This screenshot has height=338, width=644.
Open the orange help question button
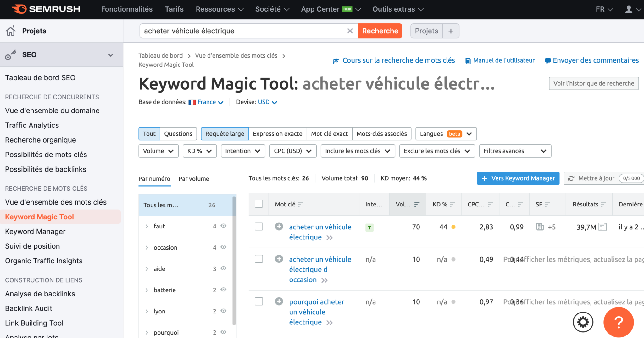[x=619, y=322]
